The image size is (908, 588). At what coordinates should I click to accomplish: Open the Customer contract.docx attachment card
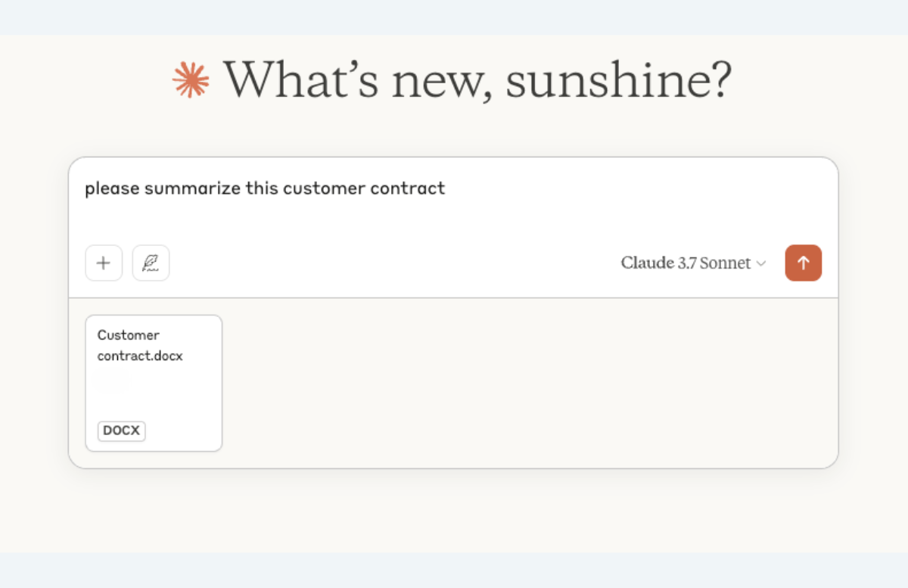(x=154, y=383)
